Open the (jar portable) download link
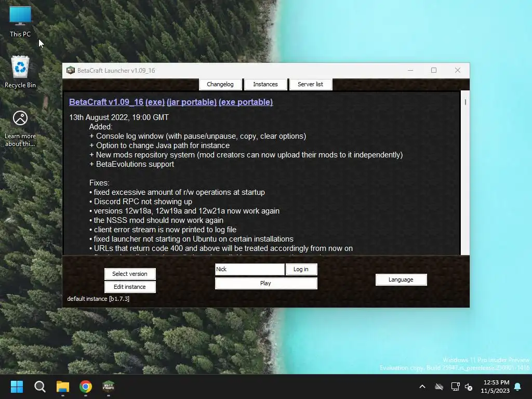532x399 pixels. [x=192, y=102]
